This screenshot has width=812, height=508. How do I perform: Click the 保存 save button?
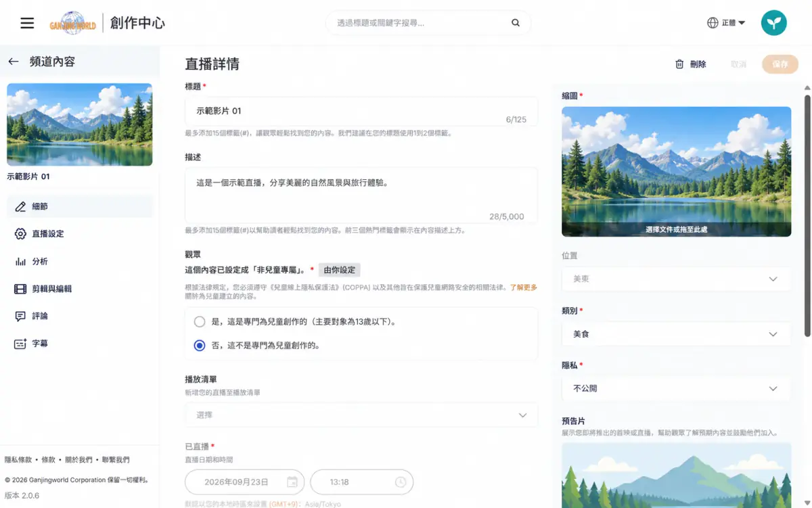click(780, 64)
